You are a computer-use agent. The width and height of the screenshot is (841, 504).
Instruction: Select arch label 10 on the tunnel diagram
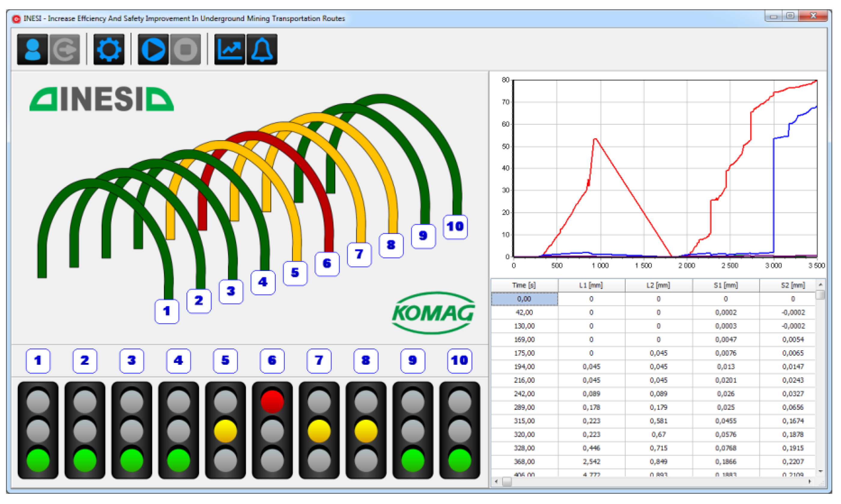tap(455, 227)
